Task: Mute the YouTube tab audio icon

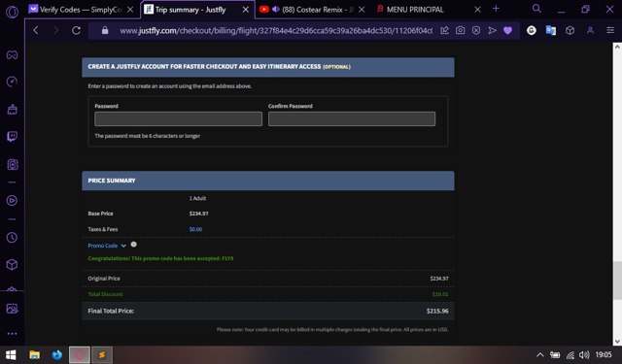Action: (276, 10)
